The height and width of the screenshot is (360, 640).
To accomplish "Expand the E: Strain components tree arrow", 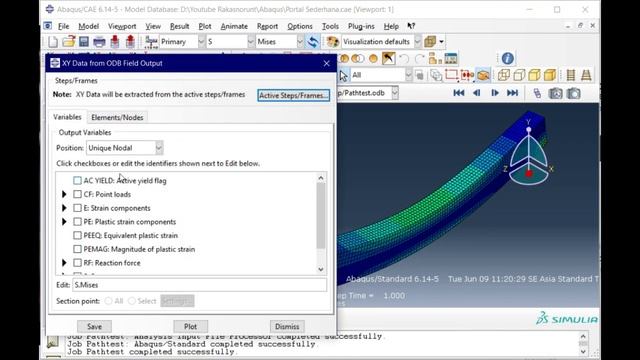I will coord(64,208).
